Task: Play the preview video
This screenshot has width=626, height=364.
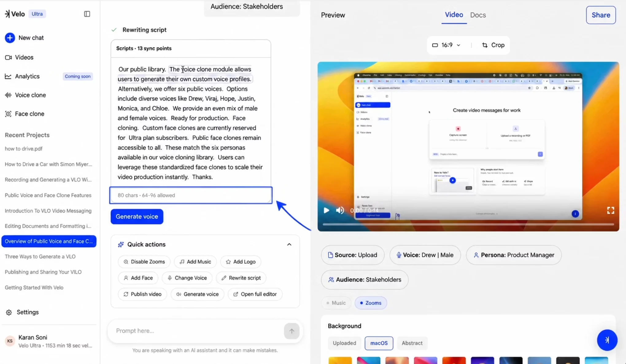Action: click(x=326, y=210)
